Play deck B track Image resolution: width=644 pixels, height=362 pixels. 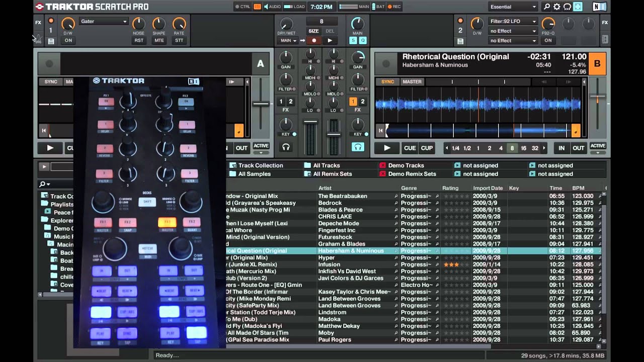click(386, 148)
